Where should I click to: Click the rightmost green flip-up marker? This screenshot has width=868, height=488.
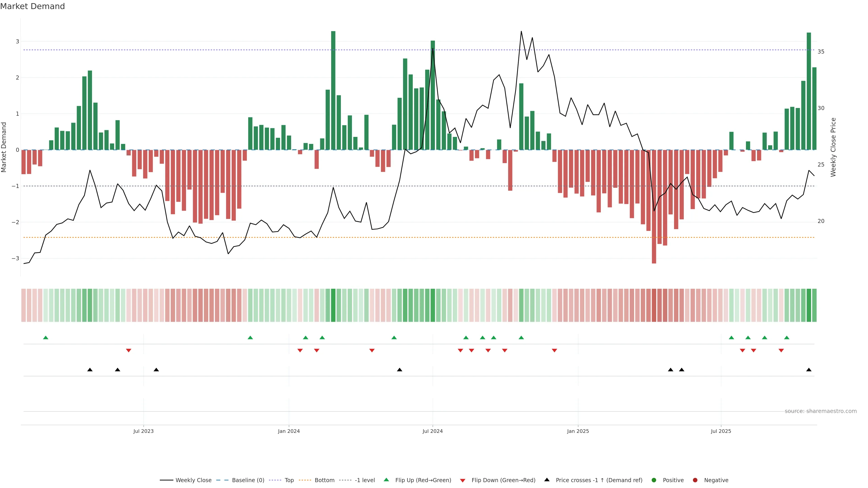[x=787, y=338]
